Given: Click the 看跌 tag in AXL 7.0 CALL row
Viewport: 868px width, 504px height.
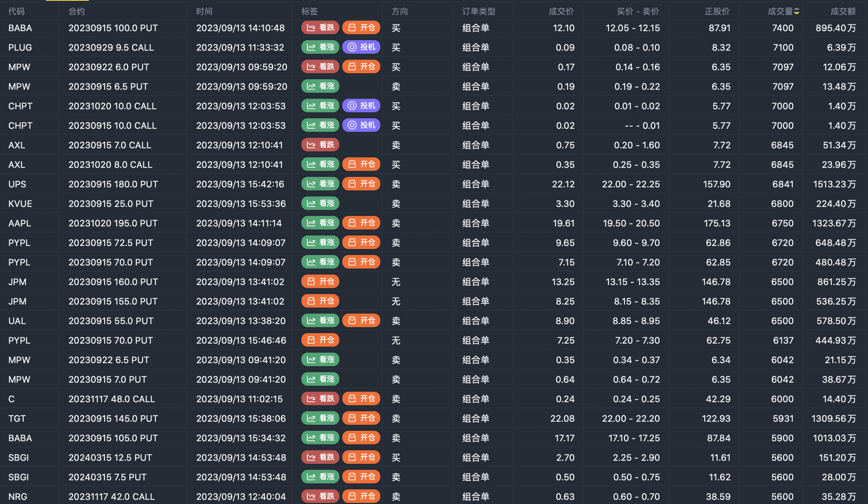Looking at the screenshot, I should coord(320,145).
